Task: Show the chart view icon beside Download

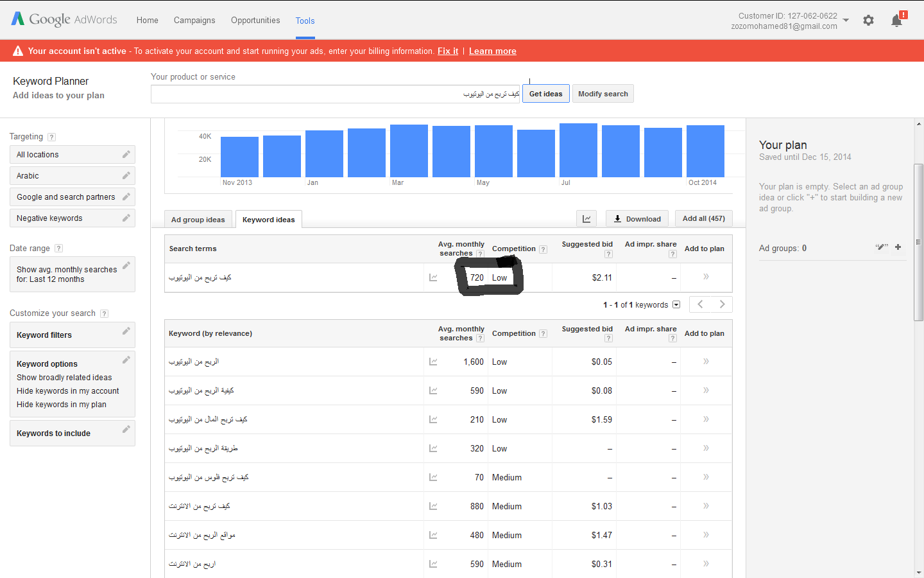Action: point(586,218)
